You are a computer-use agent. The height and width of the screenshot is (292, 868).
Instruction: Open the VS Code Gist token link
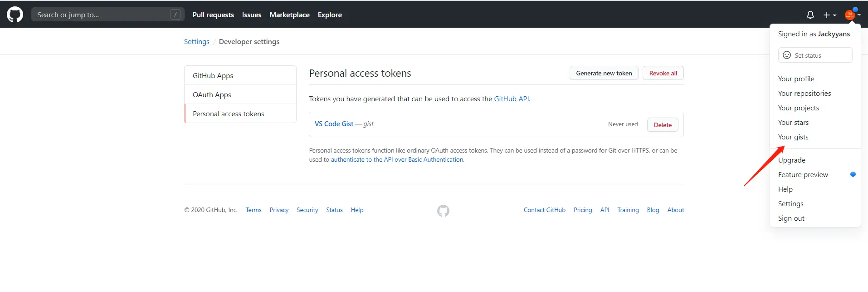pyautogui.click(x=334, y=124)
